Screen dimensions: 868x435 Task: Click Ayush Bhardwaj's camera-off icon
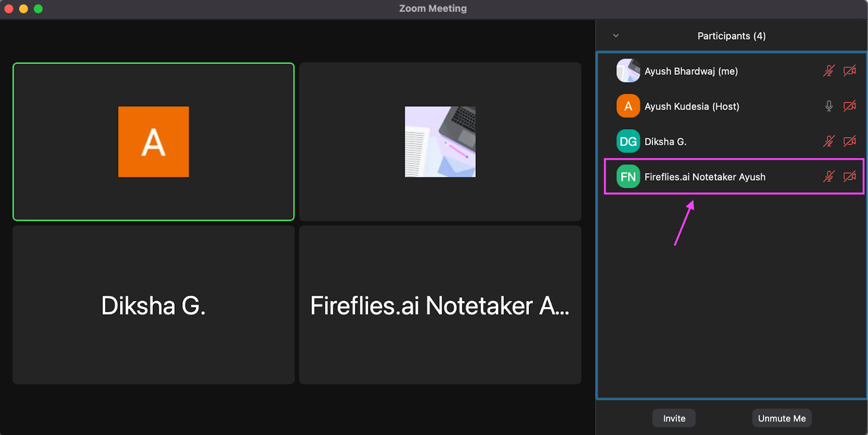pyautogui.click(x=850, y=71)
